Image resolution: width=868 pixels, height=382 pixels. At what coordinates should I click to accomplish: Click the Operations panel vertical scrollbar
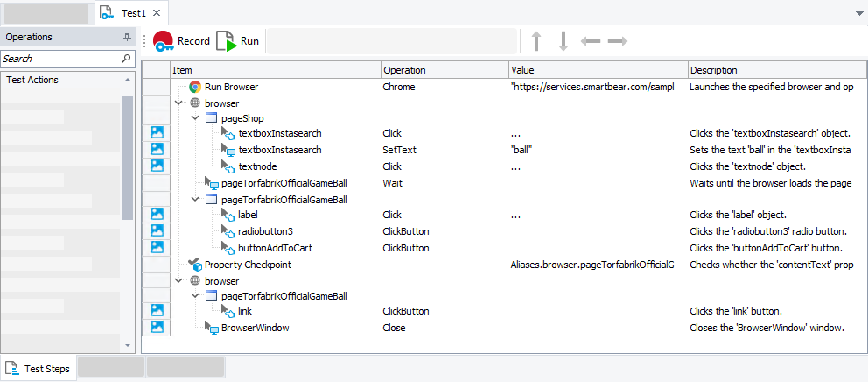128,158
